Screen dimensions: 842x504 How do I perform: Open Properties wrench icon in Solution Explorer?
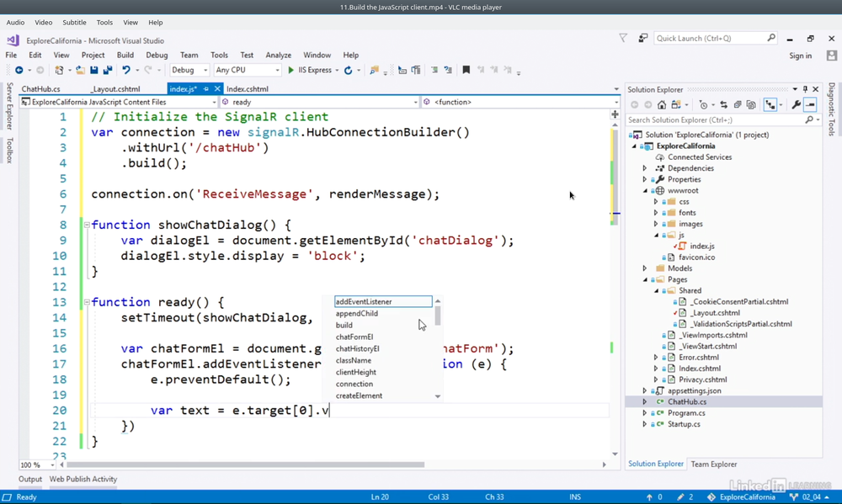(796, 105)
